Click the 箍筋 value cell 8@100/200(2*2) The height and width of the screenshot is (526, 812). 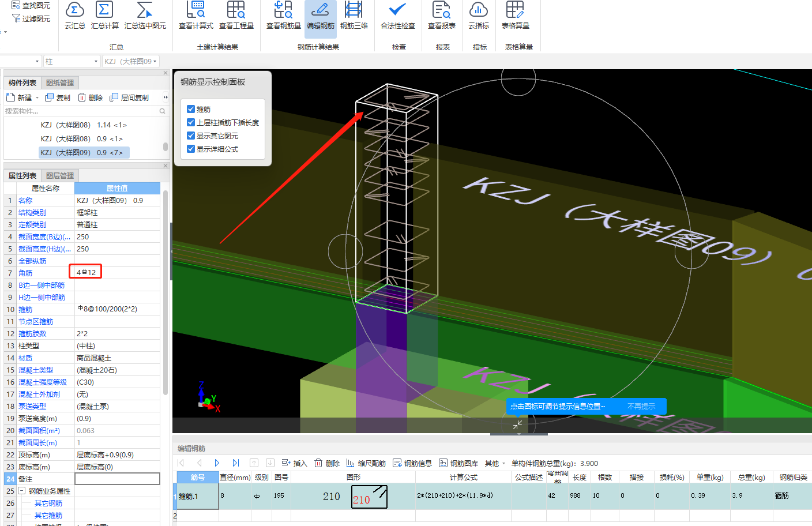[x=118, y=309]
